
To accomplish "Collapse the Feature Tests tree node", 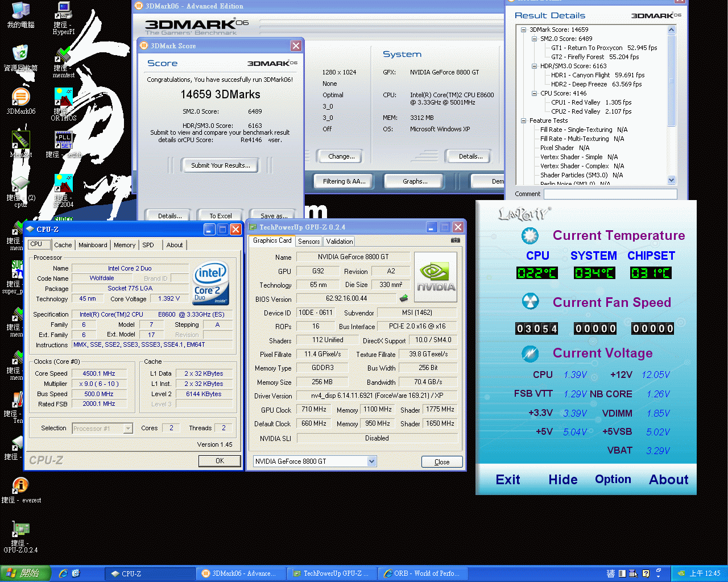I will point(523,120).
